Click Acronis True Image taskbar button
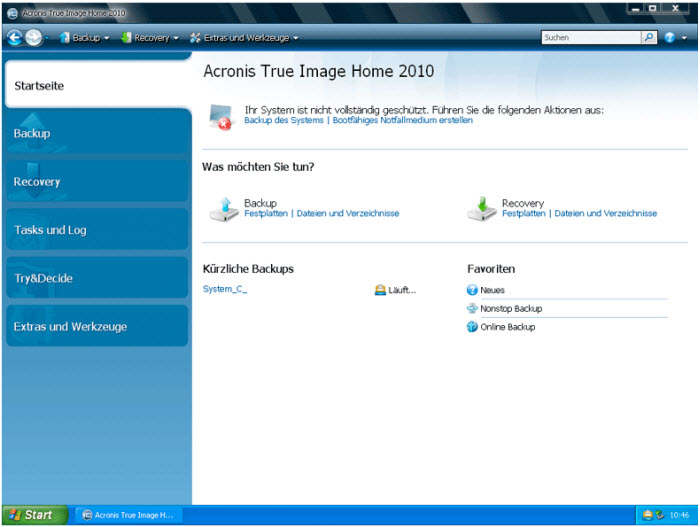700x527 pixels. (128, 515)
